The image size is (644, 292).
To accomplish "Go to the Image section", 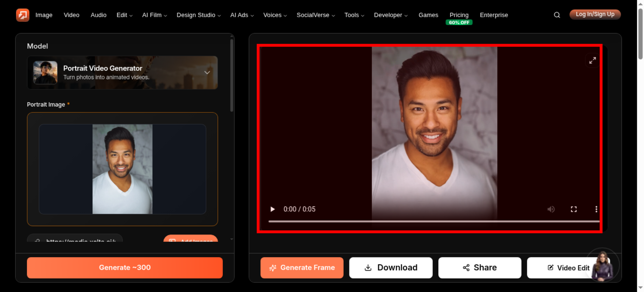I will (x=44, y=15).
